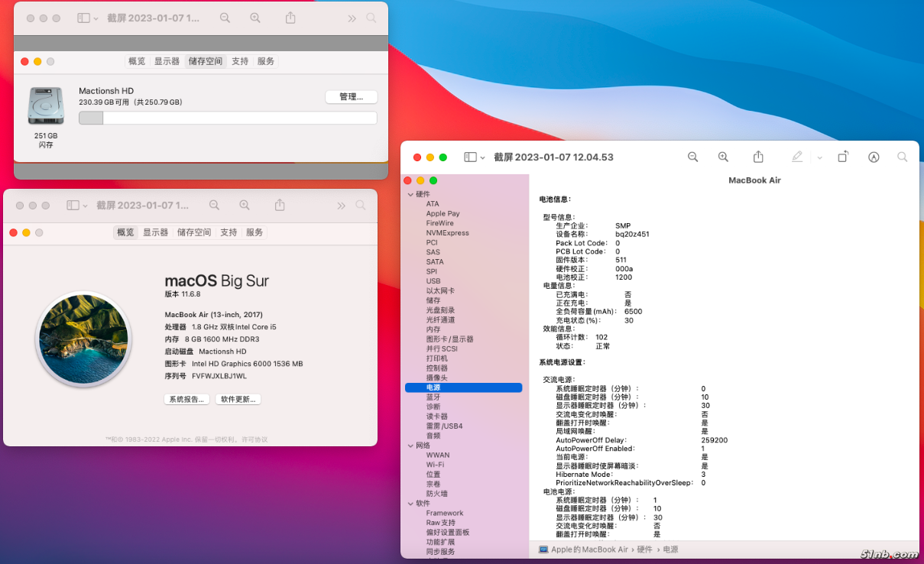Click the AutoPowerOff Delay value 259200

(x=715, y=440)
